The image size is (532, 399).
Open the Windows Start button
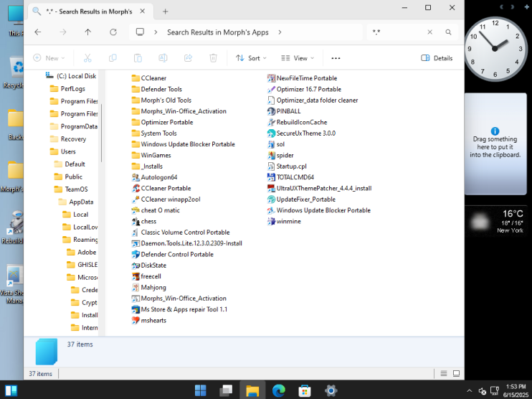201,390
